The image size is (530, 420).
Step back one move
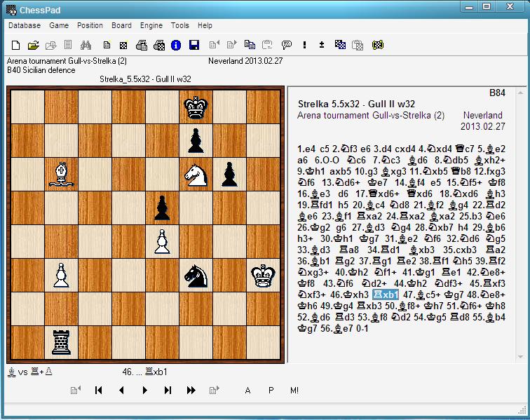pyautogui.click(x=121, y=391)
